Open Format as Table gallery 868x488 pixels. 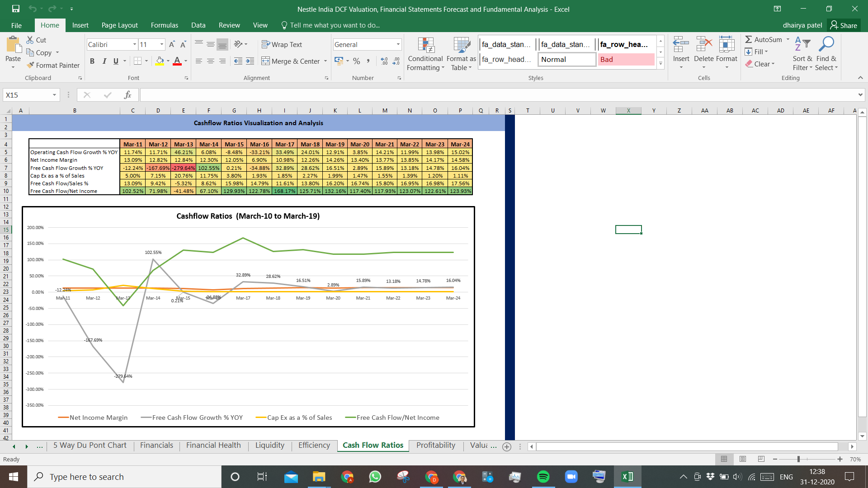coord(461,53)
